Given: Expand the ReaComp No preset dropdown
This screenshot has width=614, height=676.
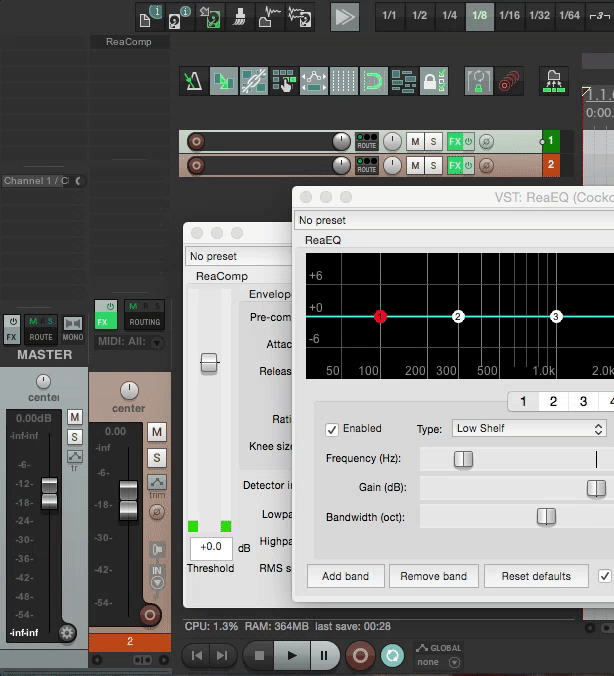Looking at the screenshot, I should click(x=238, y=257).
